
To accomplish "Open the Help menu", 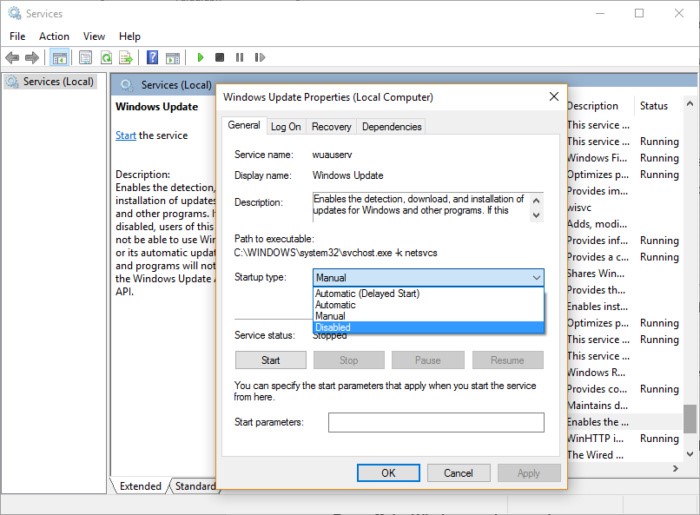I will (x=129, y=36).
